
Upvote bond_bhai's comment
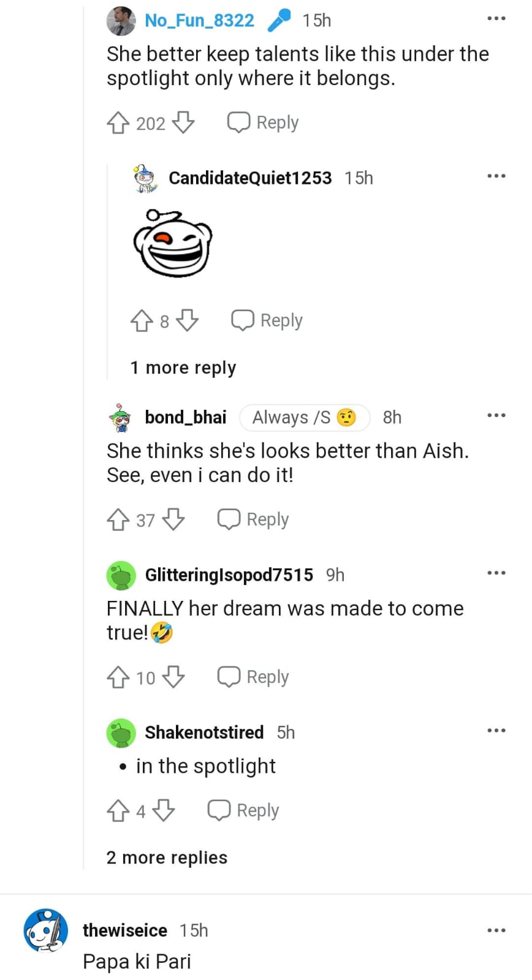click(118, 519)
